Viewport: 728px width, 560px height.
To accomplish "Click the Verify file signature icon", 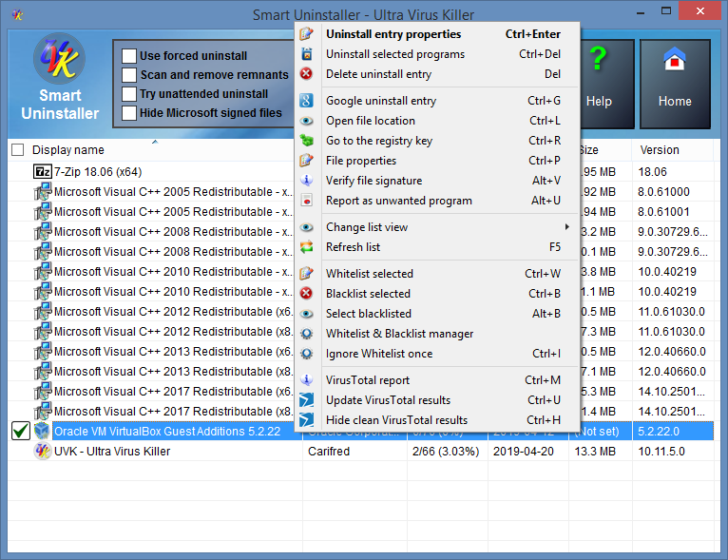I will [x=306, y=180].
